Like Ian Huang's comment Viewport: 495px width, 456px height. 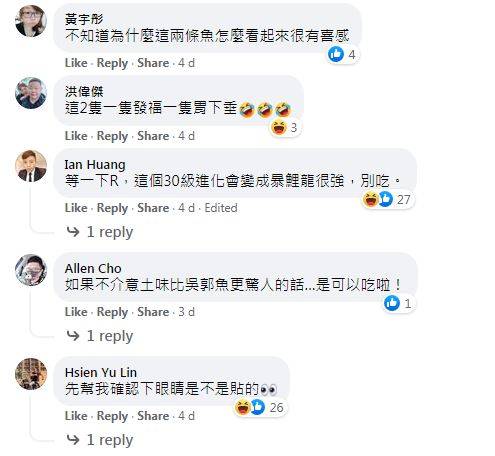coord(76,208)
